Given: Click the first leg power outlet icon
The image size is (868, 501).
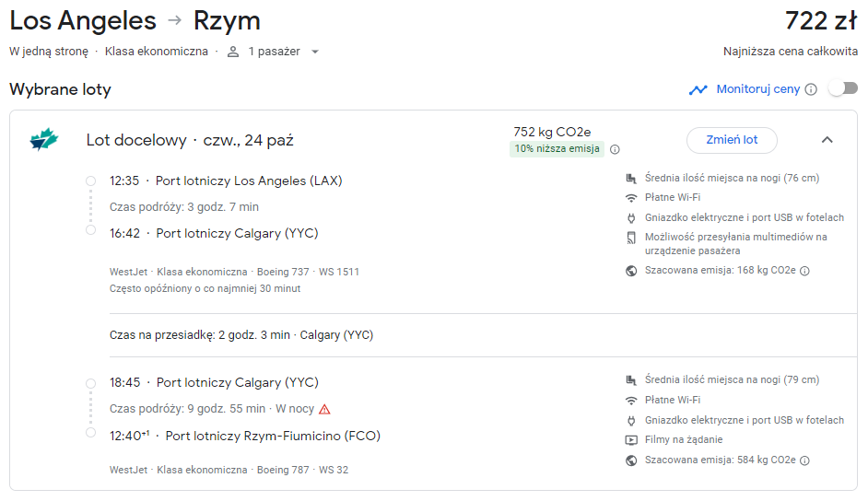Looking at the screenshot, I should [631, 218].
